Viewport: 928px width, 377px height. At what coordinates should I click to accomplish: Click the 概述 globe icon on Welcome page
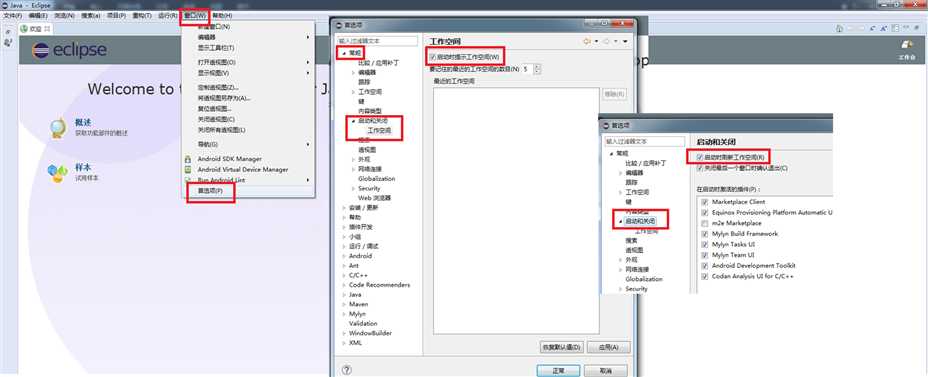58,128
